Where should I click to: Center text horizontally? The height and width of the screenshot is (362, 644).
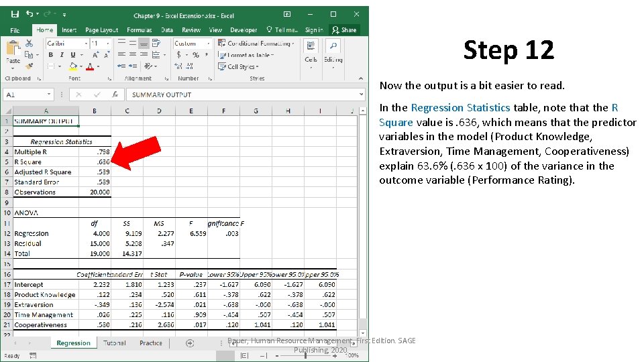133,54
